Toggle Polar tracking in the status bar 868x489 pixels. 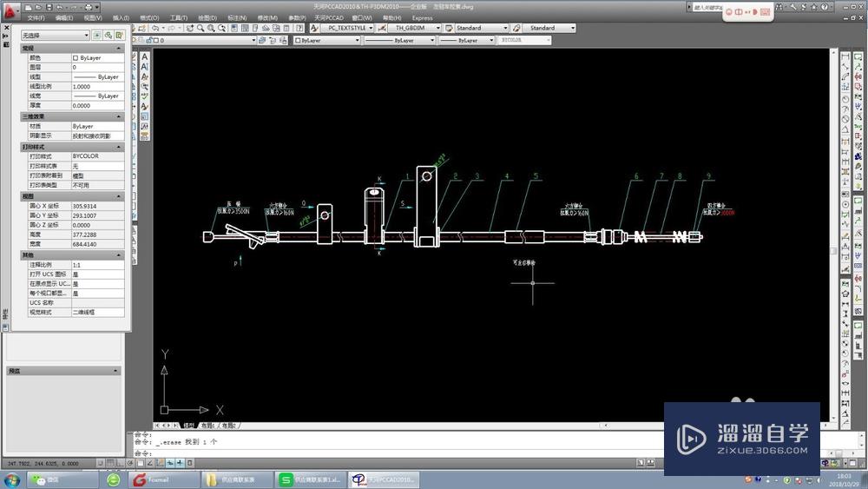[130, 463]
